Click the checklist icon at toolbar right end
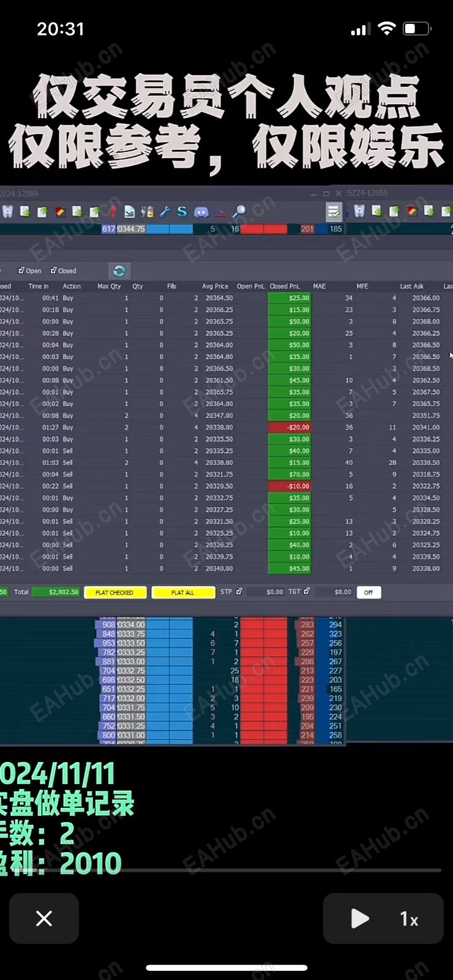This screenshot has width=453, height=980. 333,212
